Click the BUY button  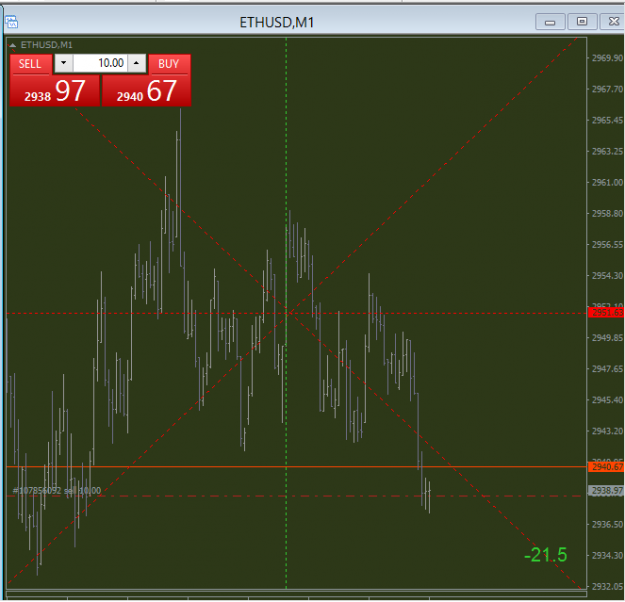tap(169, 64)
